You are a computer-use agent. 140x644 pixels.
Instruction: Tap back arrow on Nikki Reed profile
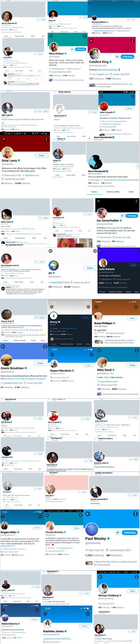98,350
